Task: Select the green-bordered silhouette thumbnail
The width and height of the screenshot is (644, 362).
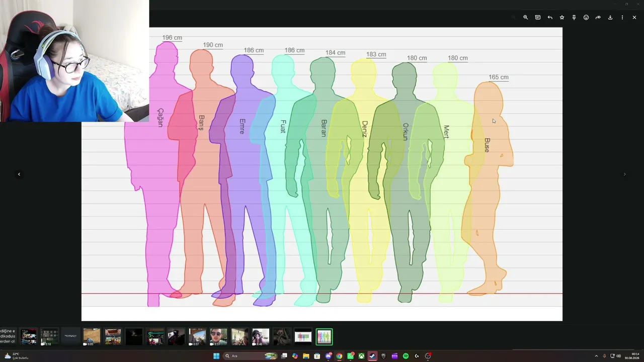Action: [x=324, y=337]
